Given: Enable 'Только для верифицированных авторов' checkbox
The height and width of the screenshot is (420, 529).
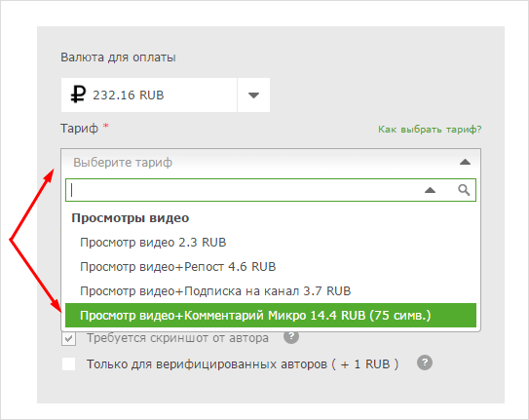Looking at the screenshot, I should click(69, 364).
